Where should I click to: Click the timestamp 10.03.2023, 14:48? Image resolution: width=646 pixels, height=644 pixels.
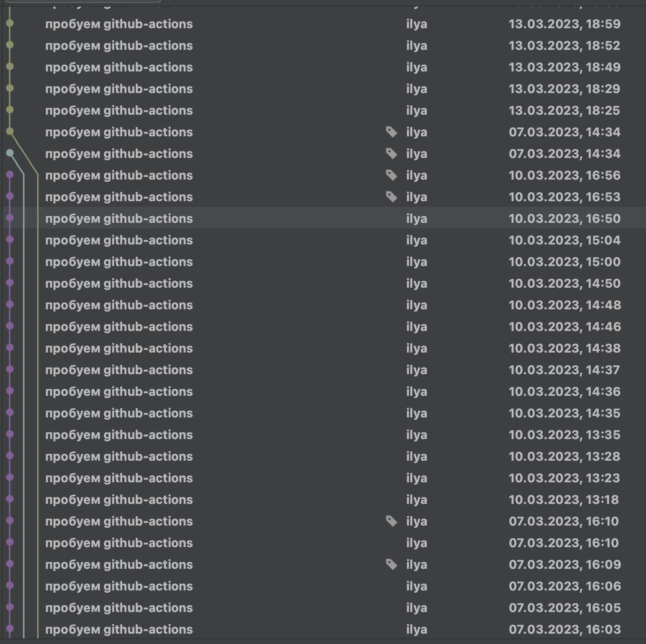click(x=564, y=305)
